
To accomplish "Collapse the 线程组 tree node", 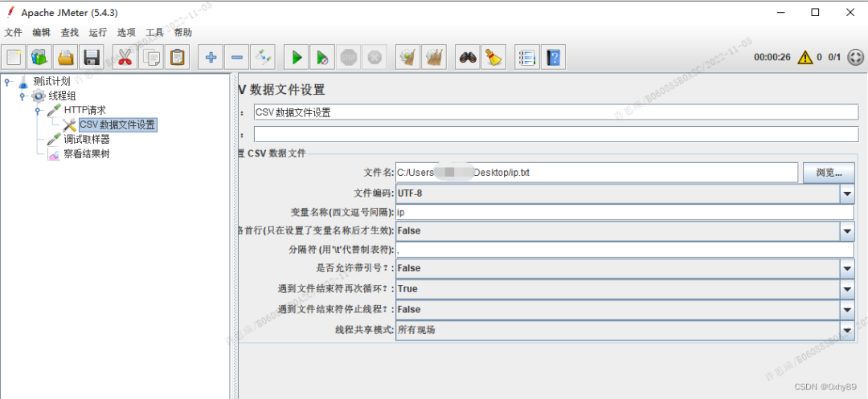I will click(x=23, y=96).
